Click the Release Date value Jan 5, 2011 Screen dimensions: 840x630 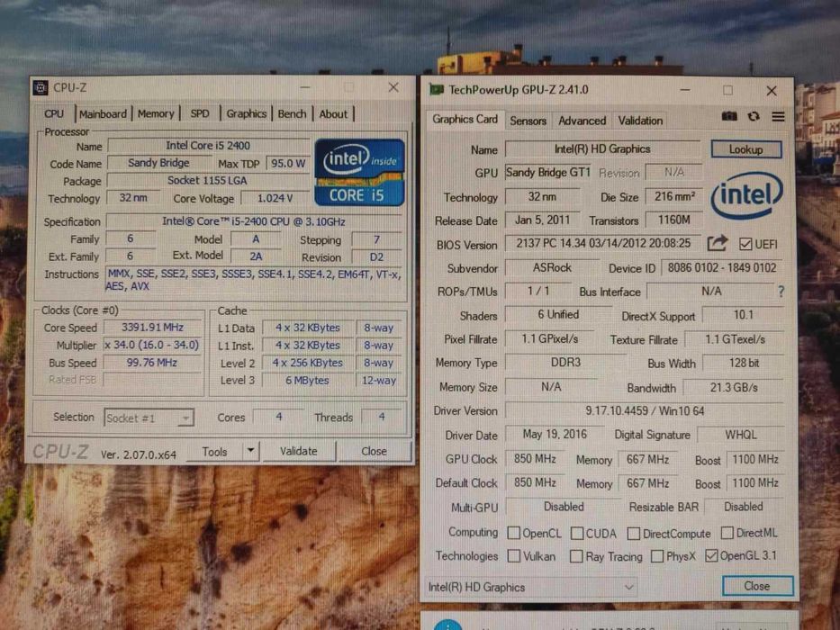pyautogui.click(x=542, y=220)
